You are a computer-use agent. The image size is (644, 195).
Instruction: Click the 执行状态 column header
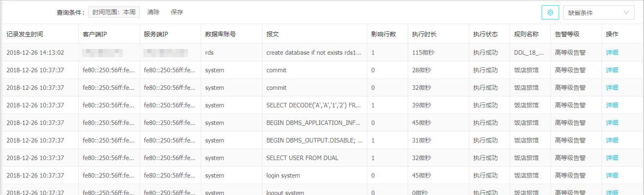tap(486, 34)
